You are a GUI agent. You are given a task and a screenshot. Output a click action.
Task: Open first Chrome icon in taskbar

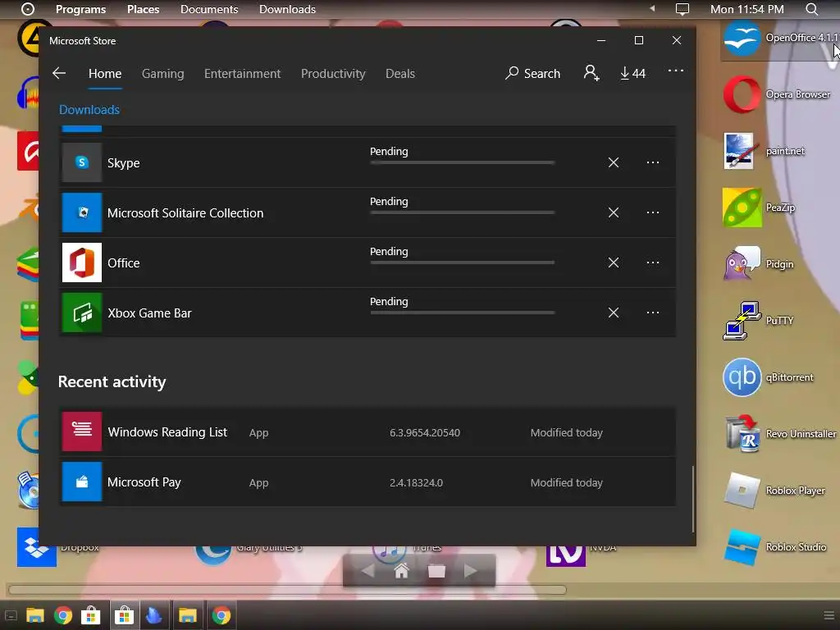pyautogui.click(x=63, y=616)
